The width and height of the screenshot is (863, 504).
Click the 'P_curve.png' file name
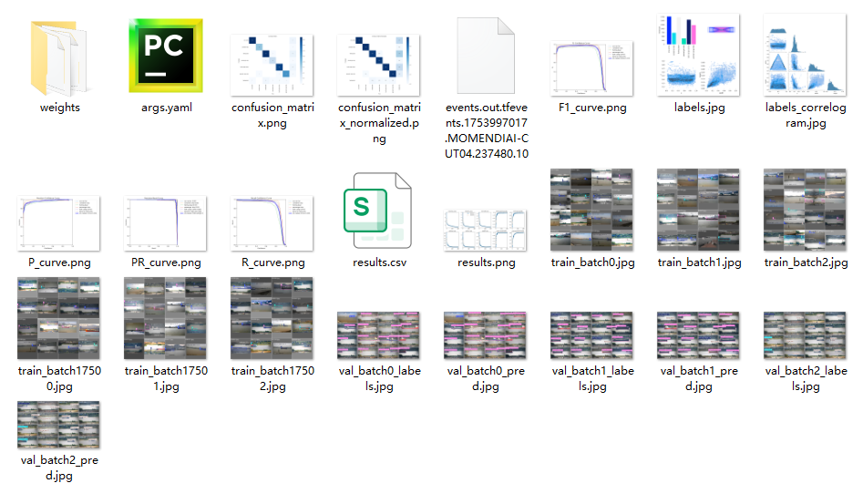tap(59, 263)
